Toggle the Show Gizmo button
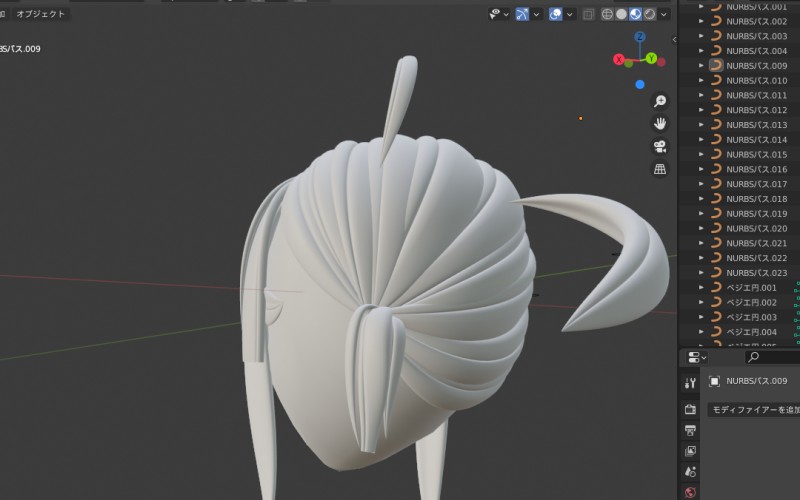Screen dimensions: 800x500 click(x=522, y=14)
